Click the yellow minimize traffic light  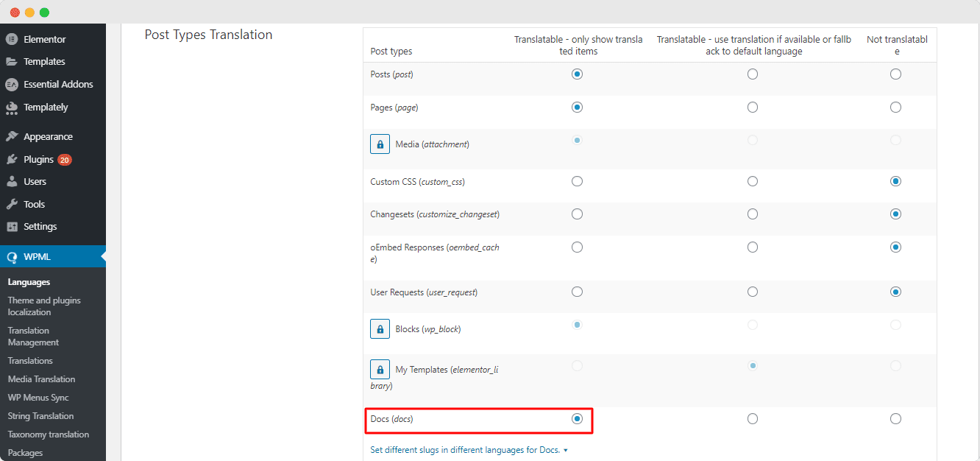click(28, 13)
